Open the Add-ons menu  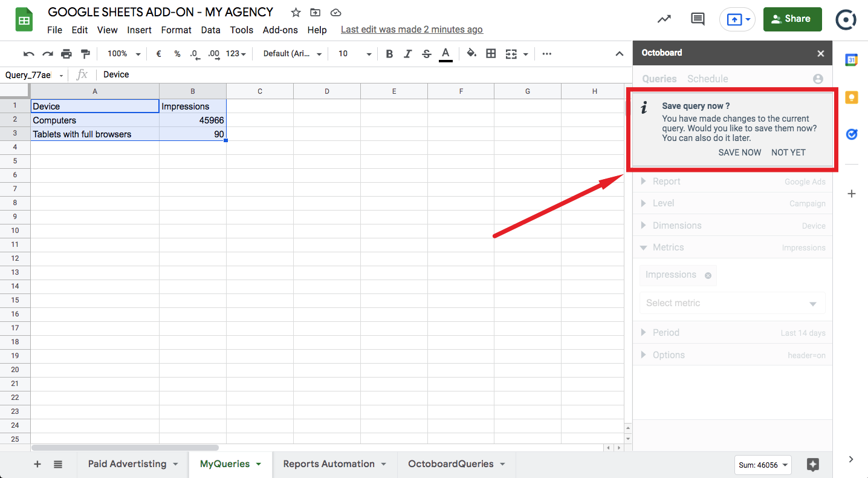point(280,30)
